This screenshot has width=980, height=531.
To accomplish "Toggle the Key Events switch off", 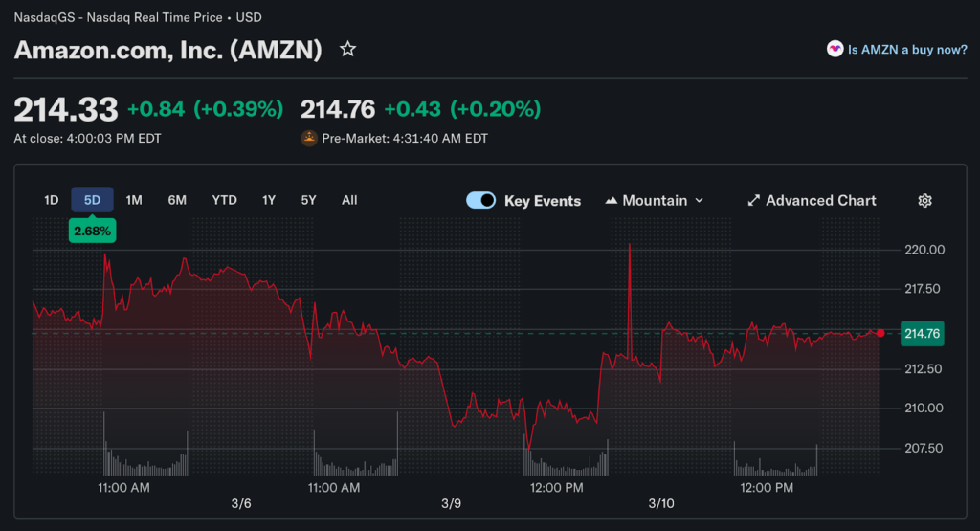I will [x=480, y=200].
